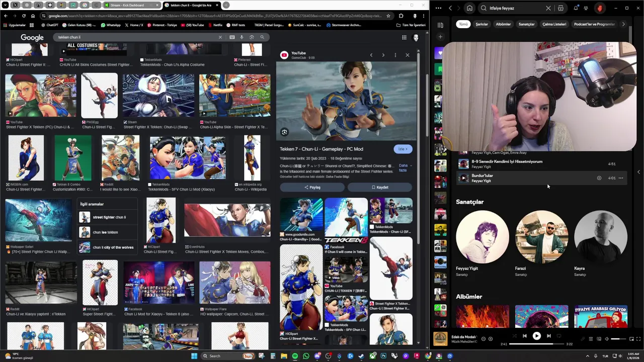This screenshot has width=644, height=362.
Task: Hide current song with minus icon
Action: click(484, 339)
